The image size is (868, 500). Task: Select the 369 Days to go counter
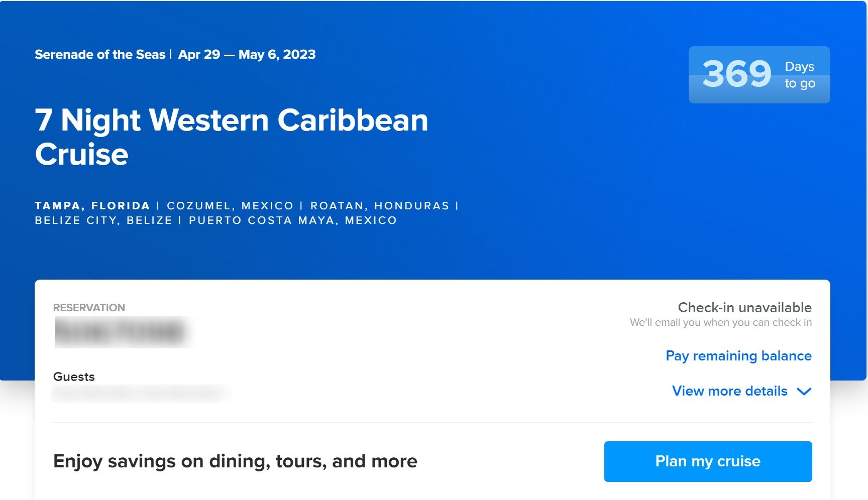[x=758, y=74]
